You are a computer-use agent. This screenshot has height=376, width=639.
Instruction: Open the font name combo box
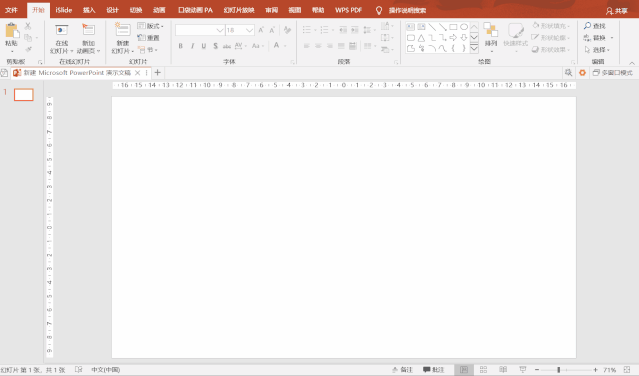pyautogui.click(x=200, y=30)
